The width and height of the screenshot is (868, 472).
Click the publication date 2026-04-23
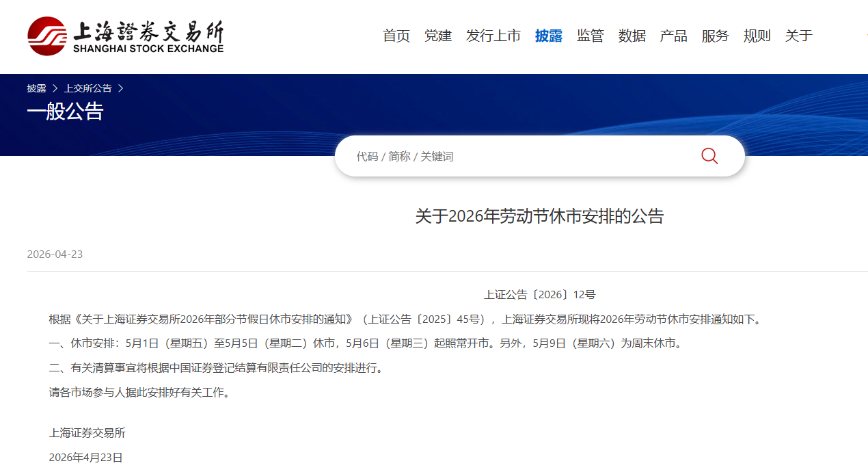[55, 254]
